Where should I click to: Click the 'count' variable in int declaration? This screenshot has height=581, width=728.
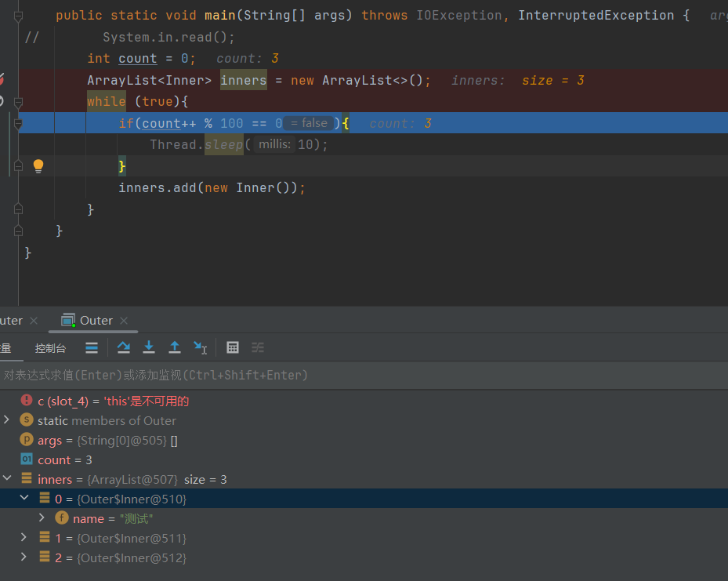(x=137, y=59)
